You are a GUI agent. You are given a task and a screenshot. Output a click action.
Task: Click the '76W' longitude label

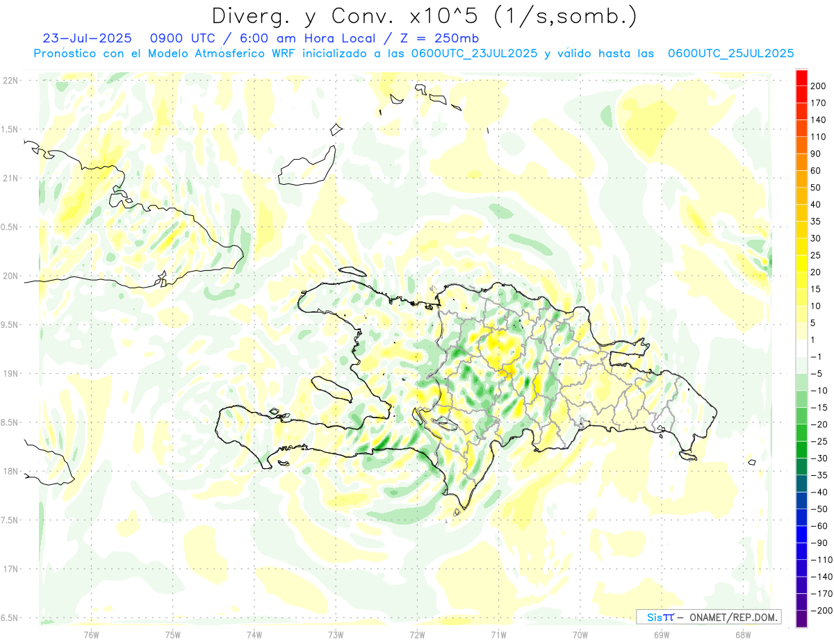(x=91, y=635)
